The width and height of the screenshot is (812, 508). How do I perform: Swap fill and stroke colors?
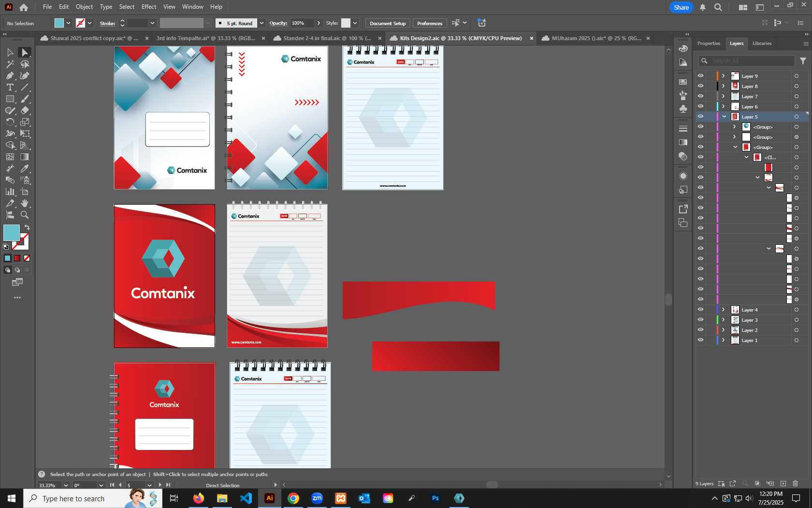pos(27,227)
